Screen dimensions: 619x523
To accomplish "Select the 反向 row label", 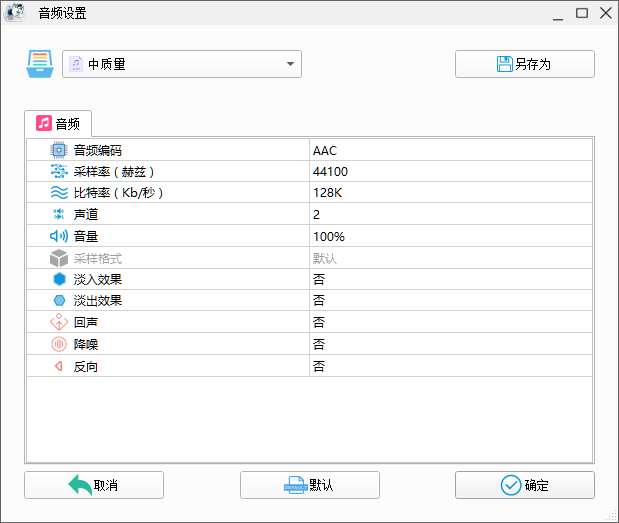I will (x=86, y=366).
